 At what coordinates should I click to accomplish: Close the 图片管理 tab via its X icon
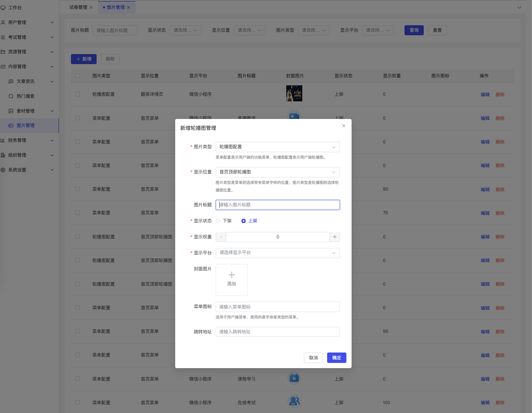(x=129, y=8)
